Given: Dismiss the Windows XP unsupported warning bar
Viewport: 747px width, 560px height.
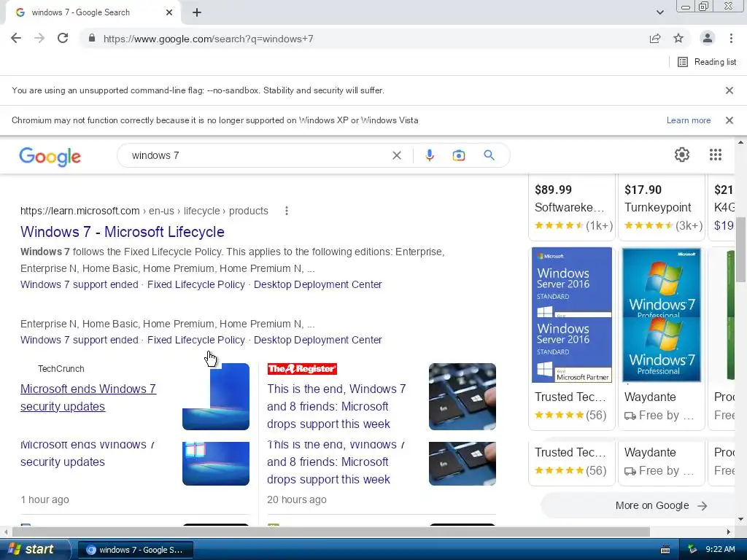Looking at the screenshot, I should pyautogui.click(x=729, y=120).
